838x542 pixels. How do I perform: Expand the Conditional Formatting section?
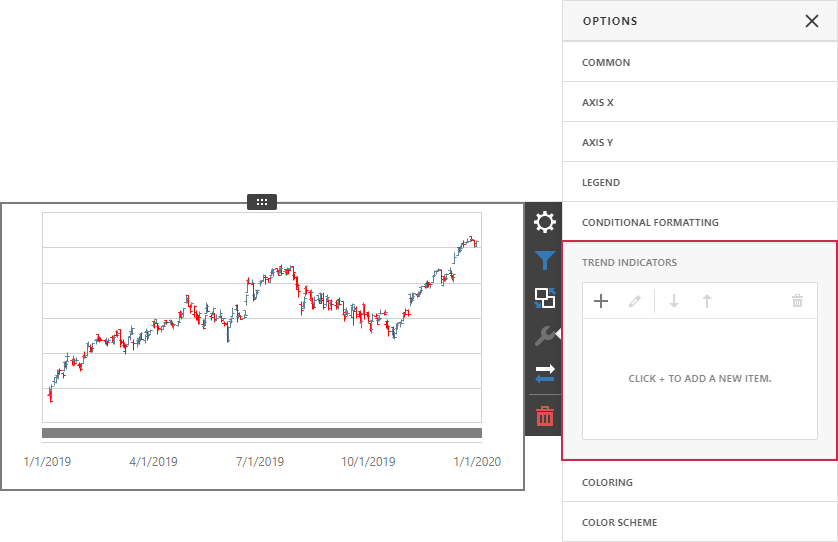700,222
